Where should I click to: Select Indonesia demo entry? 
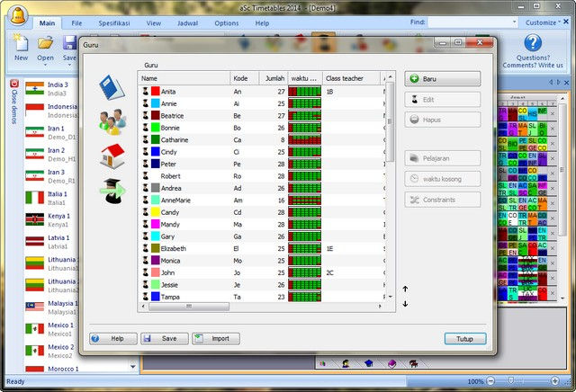click(x=51, y=111)
